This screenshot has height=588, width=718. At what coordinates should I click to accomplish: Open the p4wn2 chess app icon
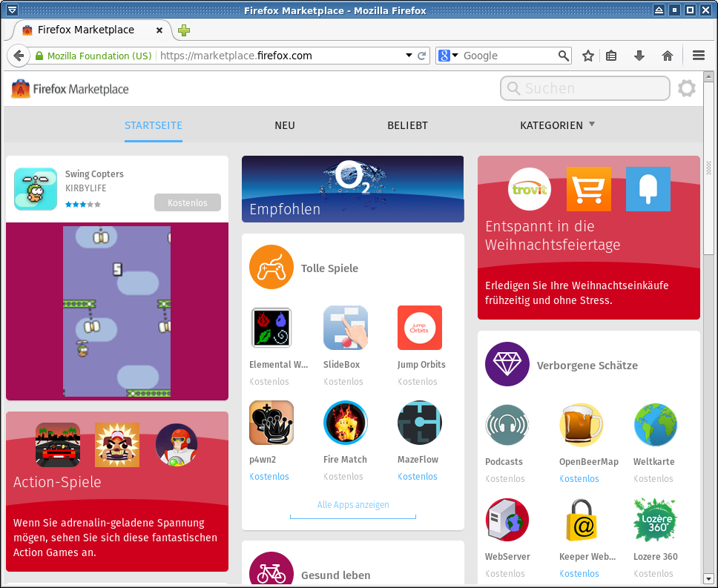pyautogui.click(x=271, y=423)
